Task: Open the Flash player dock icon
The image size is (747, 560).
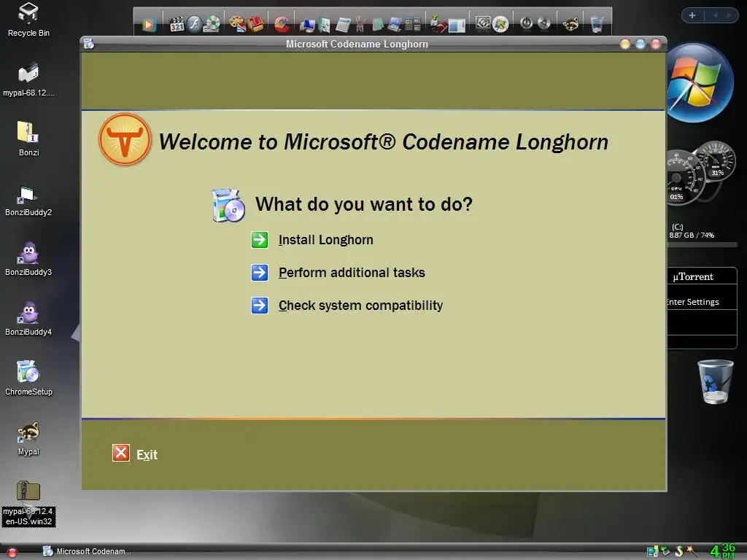Action: 194,24
